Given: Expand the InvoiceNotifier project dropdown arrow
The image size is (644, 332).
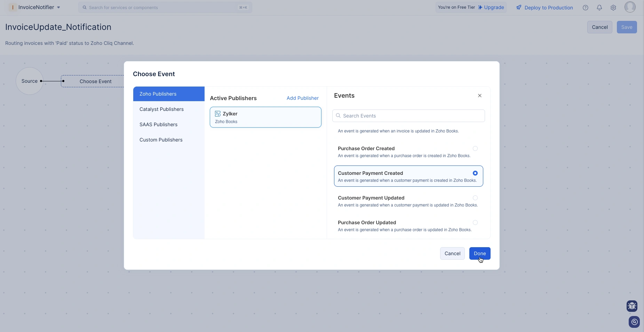Looking at the screenshot, I should pos(58,7).
